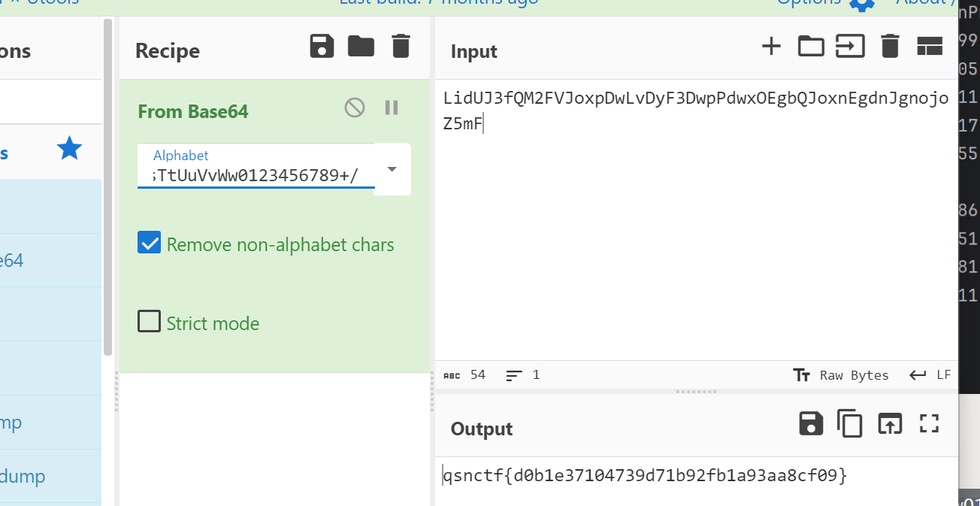Open folder as input

[811, 47]
